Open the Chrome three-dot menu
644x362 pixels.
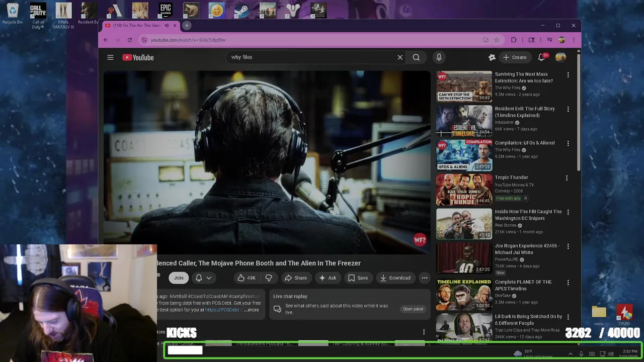point(574,40)
